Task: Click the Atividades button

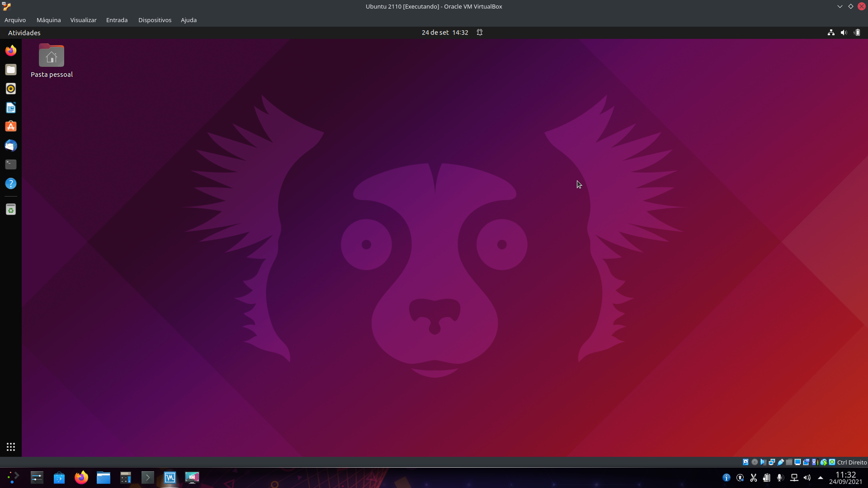Action: (24, 33)
